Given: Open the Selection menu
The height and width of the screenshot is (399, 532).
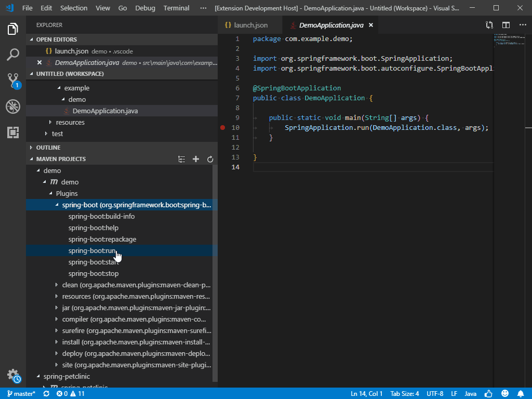Looking at the screenshot, I should click(74, 8).
